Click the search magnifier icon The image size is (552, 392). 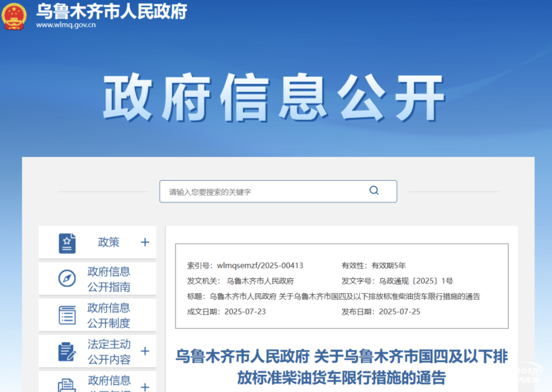tap(374, 191)
